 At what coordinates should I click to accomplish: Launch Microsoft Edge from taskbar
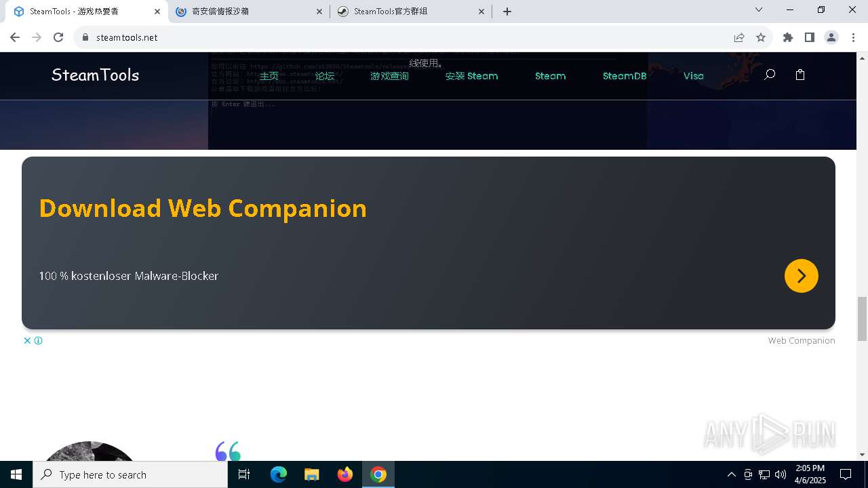[279, 474]
